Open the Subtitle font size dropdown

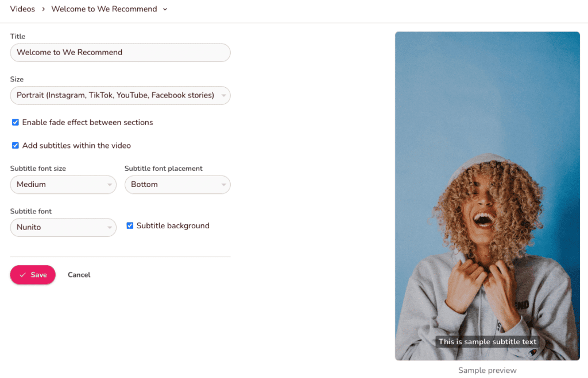tap(63, 185)
